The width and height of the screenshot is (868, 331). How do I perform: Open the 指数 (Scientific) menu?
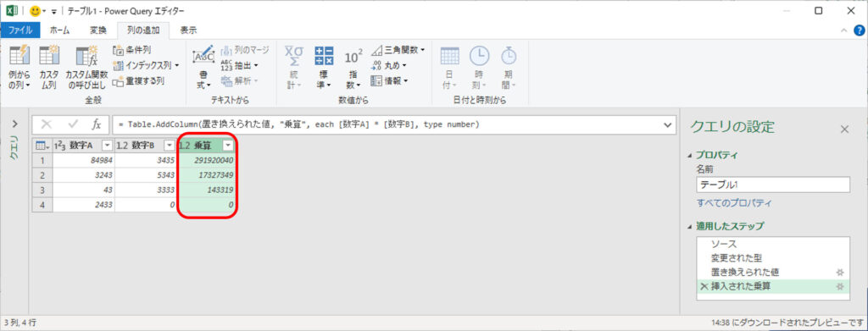tap(353, 68)
